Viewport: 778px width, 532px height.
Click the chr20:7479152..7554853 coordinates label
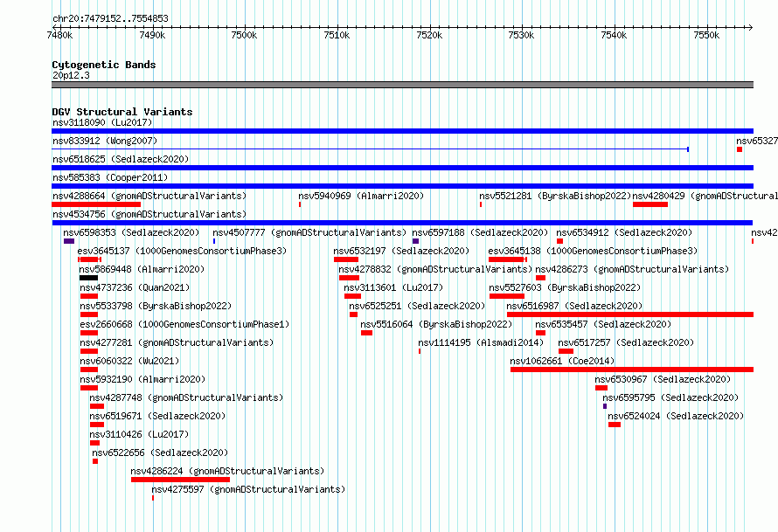(110, 18)
